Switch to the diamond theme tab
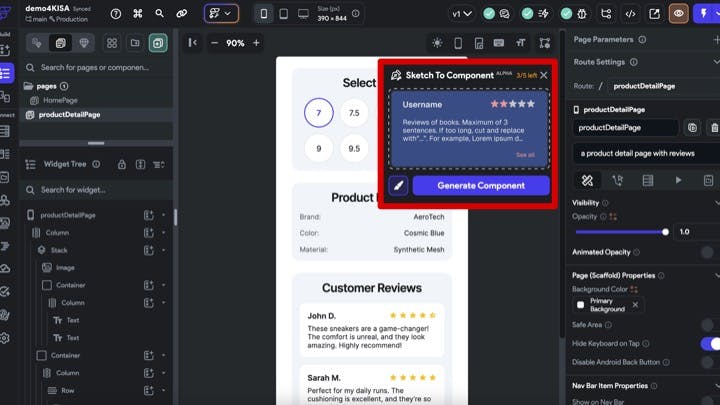720x405 pixels. click(84, 43)
